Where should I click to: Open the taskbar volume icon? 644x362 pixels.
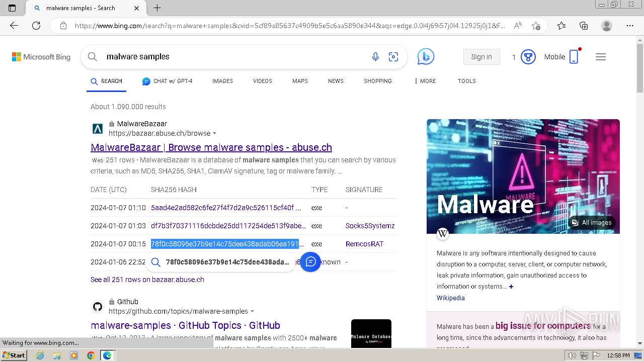pos(572,355)
